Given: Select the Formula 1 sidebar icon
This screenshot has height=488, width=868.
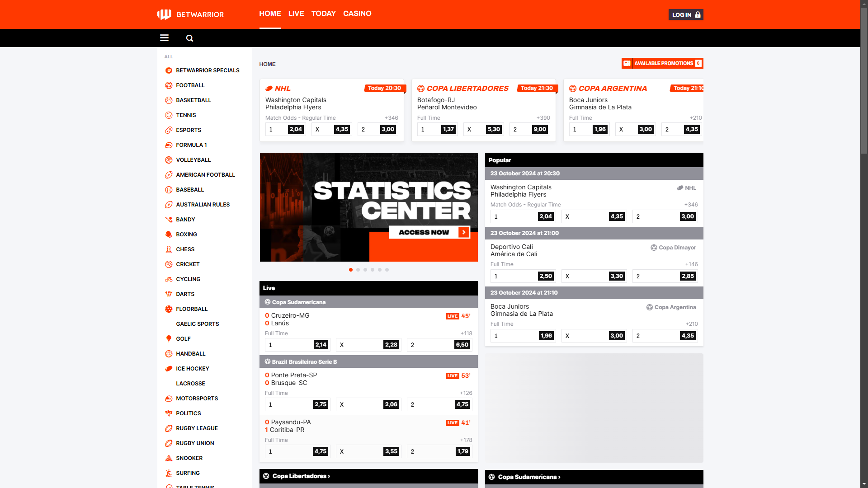Looking at the screenshot, I should [169, 145].
